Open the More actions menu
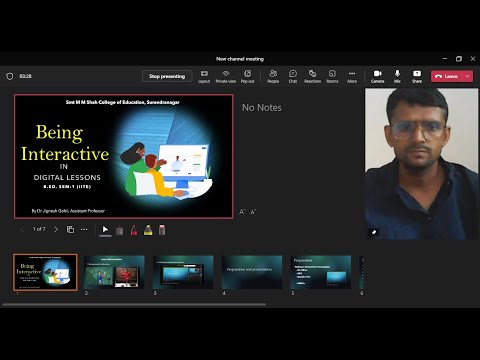The height and width of the screenshot is (360, 480). [x=352, y=76]
